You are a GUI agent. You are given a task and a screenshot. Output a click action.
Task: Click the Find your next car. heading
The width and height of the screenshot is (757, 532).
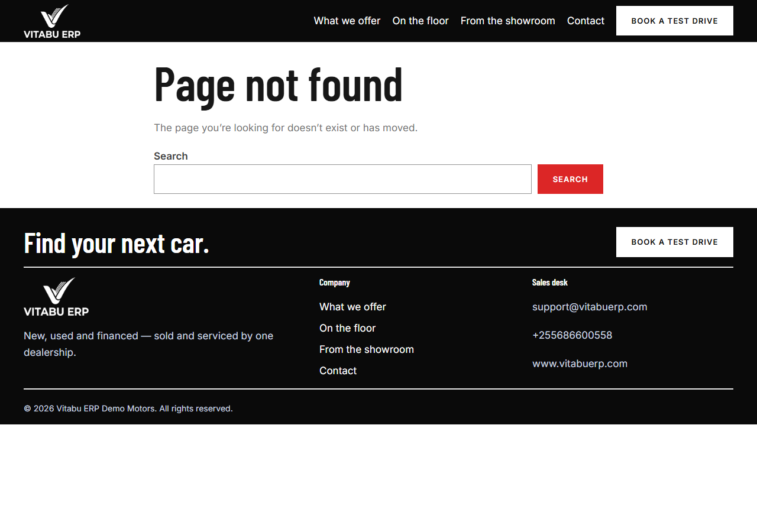[117, 243]
